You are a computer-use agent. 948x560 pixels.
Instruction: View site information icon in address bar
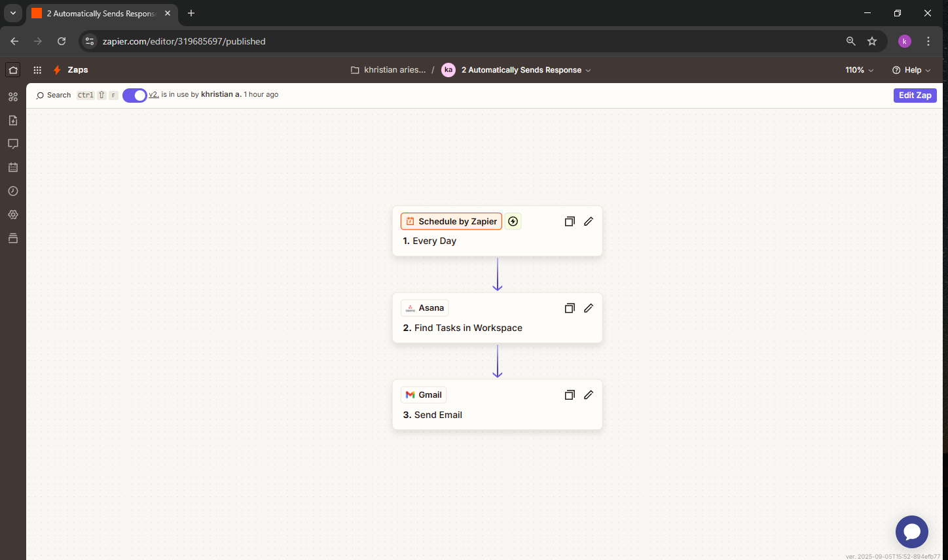coord(90,41)
